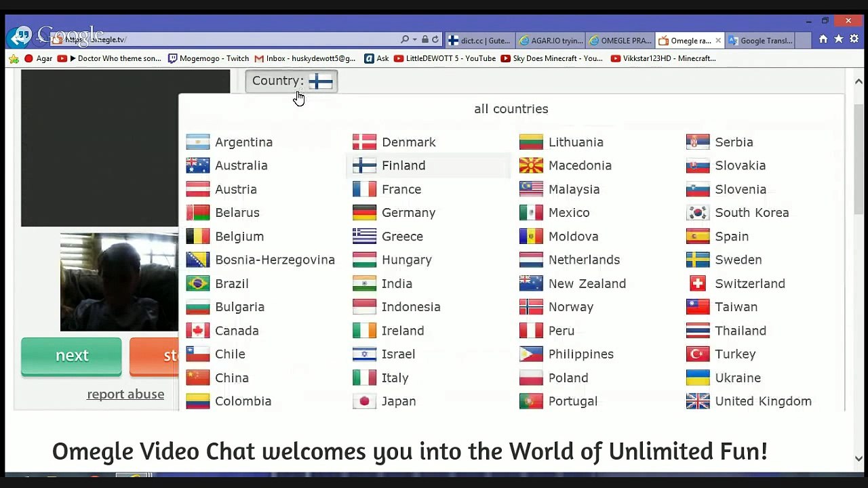Screen dimensions: 868x488
Task: Select all countries option
Action: click(511, 108)
